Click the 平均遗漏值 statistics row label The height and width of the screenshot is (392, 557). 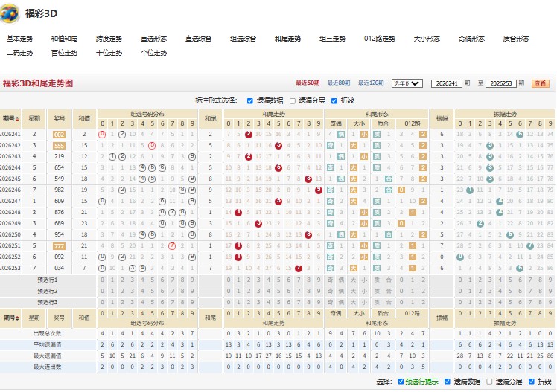[x=48, y=344]
